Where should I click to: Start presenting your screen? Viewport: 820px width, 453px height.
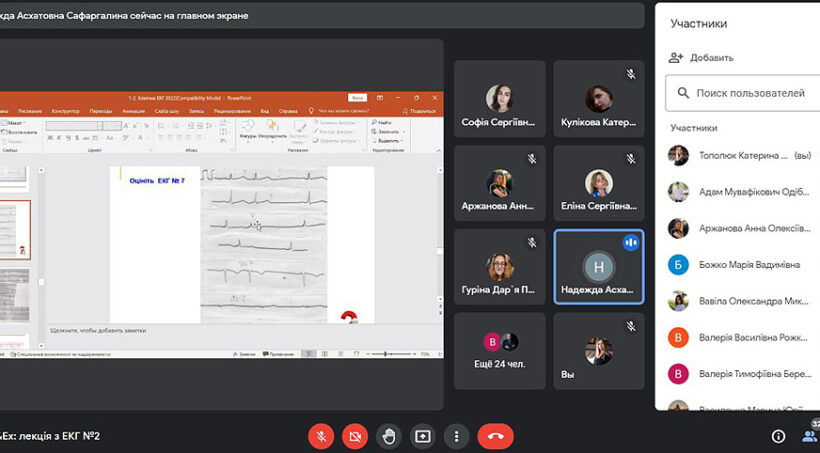423,436
